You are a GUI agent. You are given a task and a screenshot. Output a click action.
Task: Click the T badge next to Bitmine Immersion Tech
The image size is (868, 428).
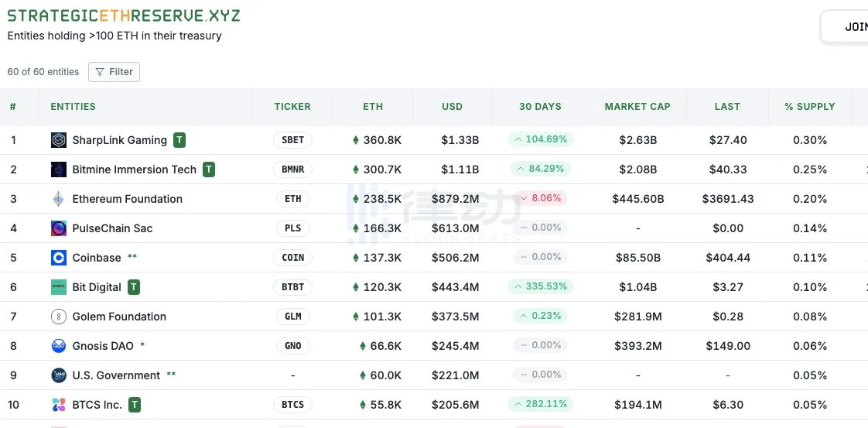click(x=209, y=169)
